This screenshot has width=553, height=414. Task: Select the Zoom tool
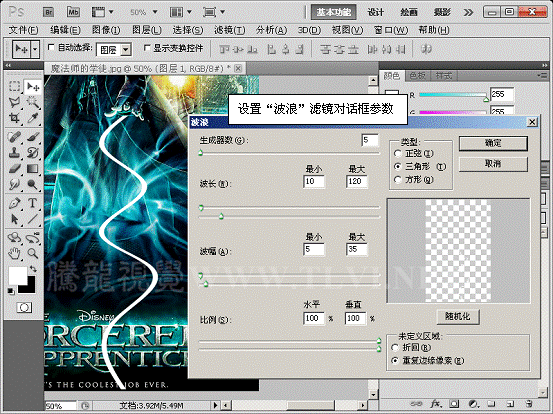tap(33, 253)
